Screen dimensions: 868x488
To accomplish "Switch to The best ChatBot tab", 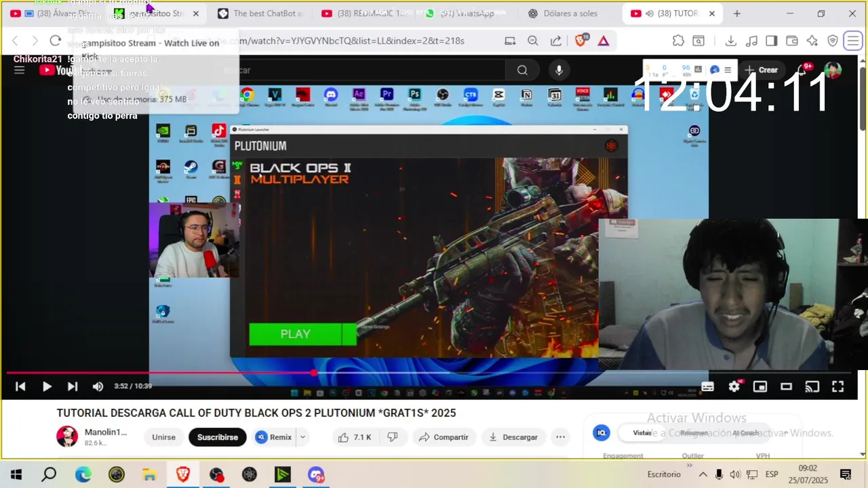I will point(260,14).
